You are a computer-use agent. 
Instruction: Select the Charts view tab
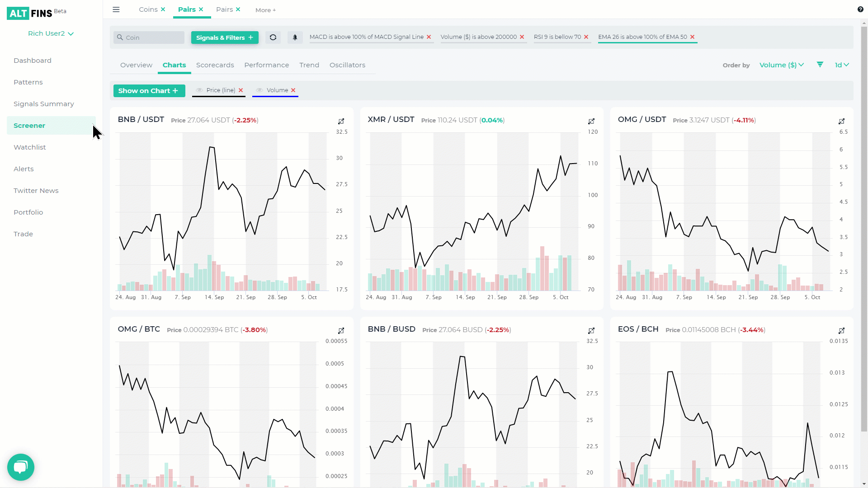[174, 65]
